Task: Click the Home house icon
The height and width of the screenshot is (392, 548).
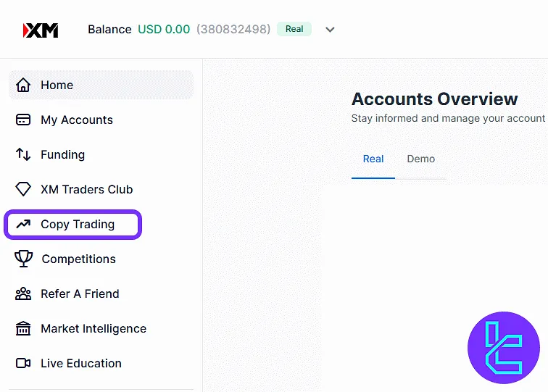Action: [23, 85]
